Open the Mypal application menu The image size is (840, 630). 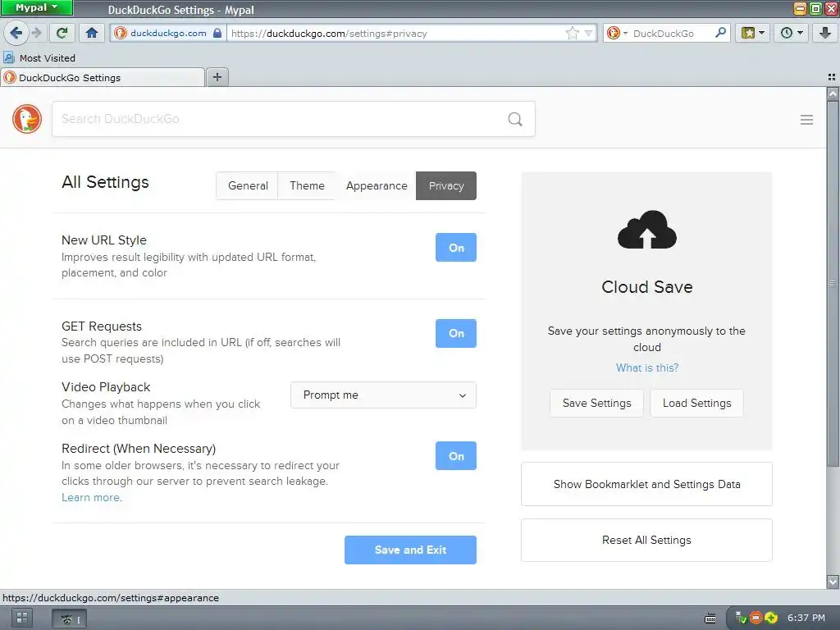(x=36, y=7)
